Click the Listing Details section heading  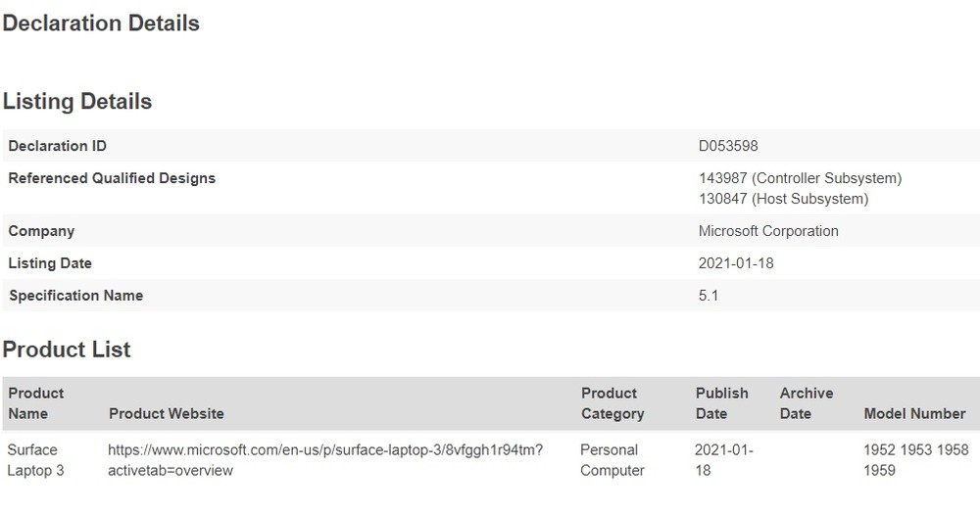pos(77,102)
